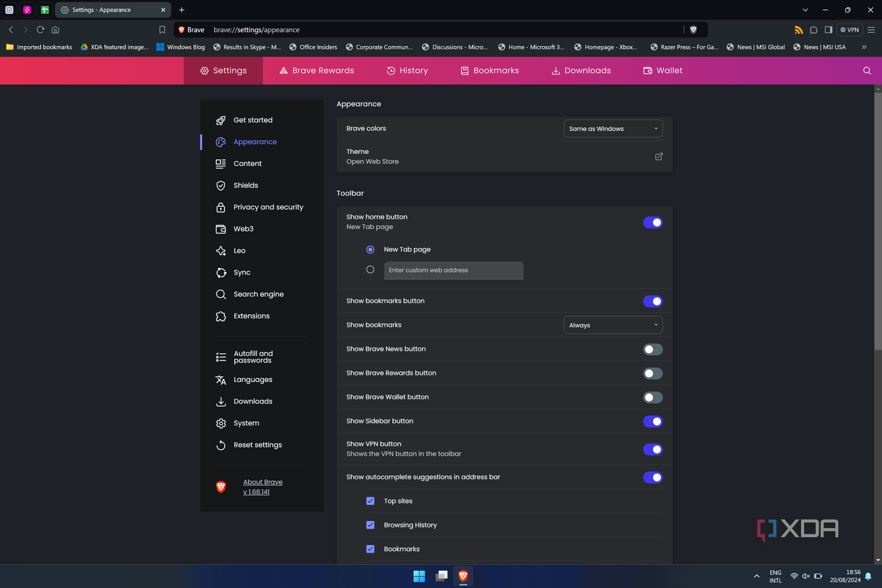Viewport: 882px width, 588px height.
Task: Uncheck the Bookmarks suggestions checkbox
Action: coord(370,549)
